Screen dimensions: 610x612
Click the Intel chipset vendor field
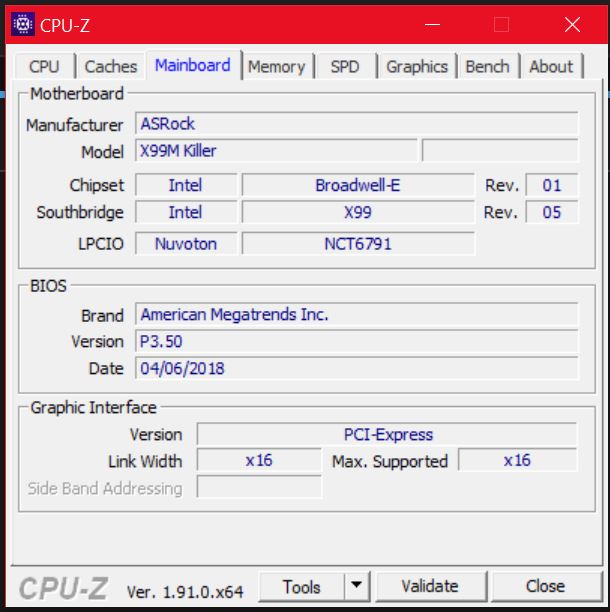pyautogui.click(x=186, y=185)
